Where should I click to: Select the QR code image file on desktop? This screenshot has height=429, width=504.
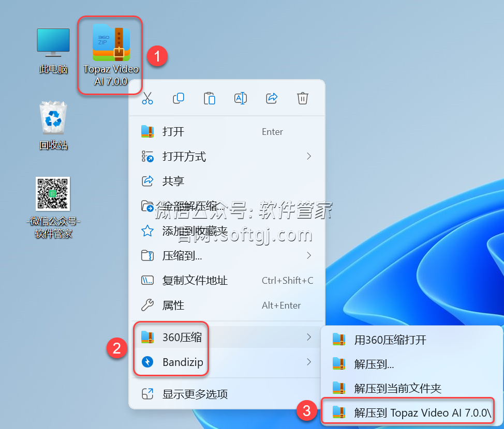(53, 207)
